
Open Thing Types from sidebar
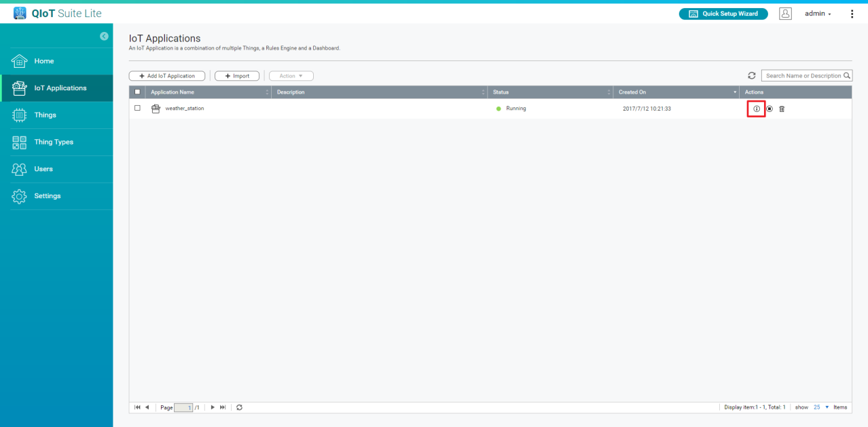[54, 142]
